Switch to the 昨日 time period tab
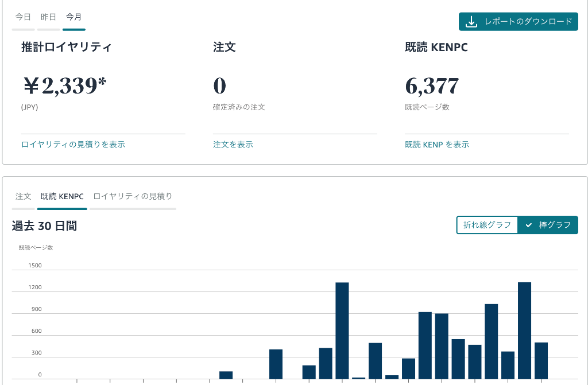Screen dimensions: 588x385 48,17
